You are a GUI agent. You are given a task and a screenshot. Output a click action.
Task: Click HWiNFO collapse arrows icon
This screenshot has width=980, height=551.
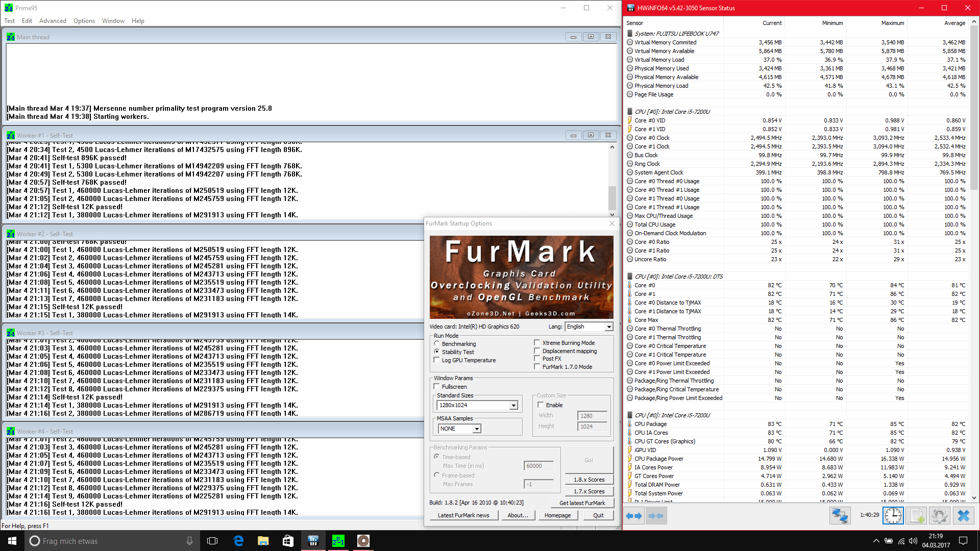656,516
